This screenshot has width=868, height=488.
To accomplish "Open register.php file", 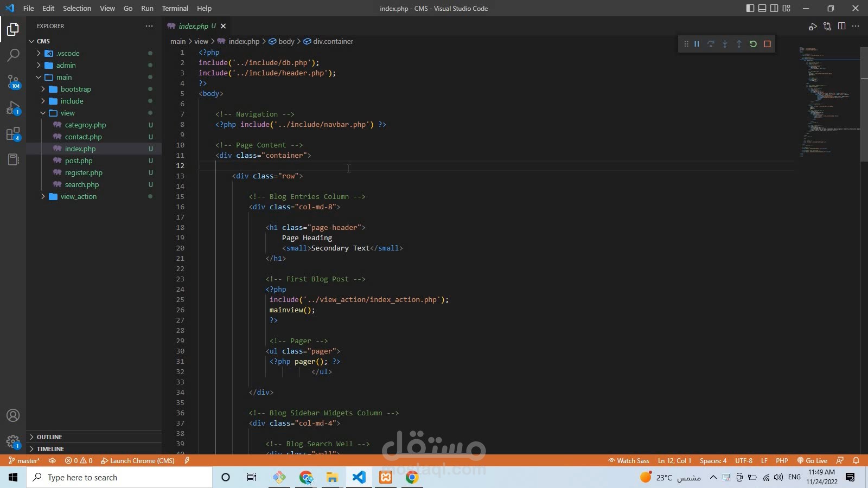I will [84, 172].
